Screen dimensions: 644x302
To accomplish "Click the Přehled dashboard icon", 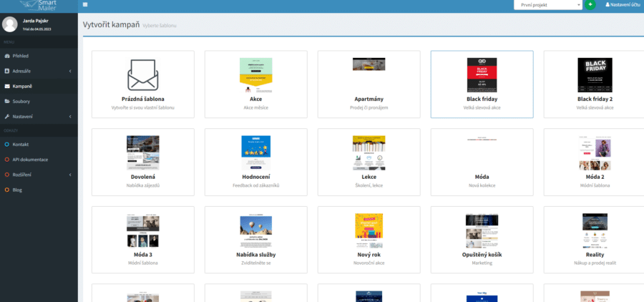I will tap(7, 56).
